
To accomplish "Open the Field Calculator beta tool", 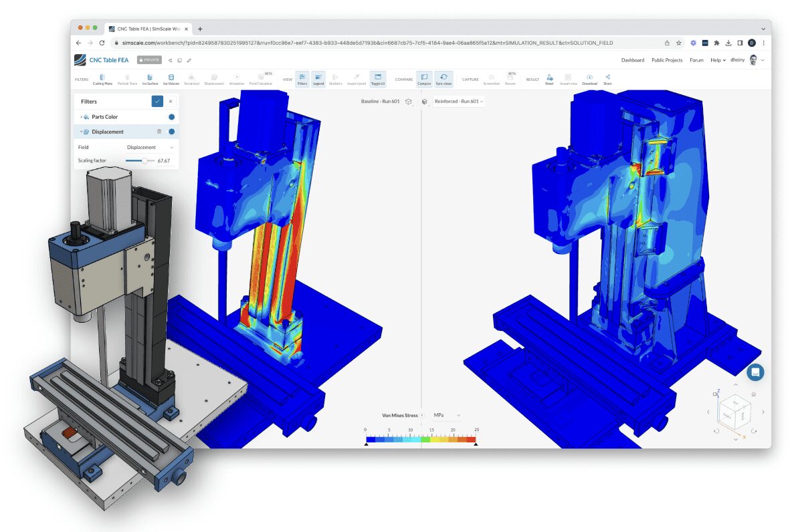I will 261,79.
